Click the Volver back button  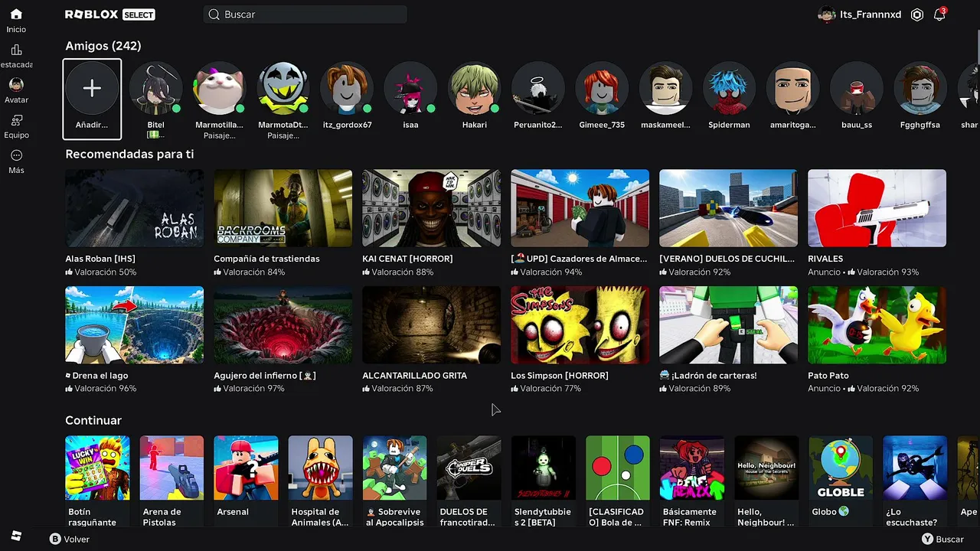(70, 539)
